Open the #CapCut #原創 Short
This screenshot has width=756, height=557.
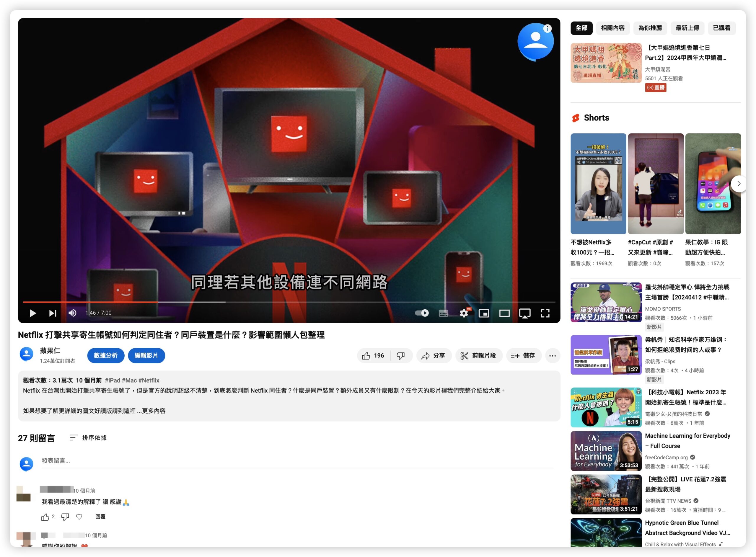click(656, 184)
